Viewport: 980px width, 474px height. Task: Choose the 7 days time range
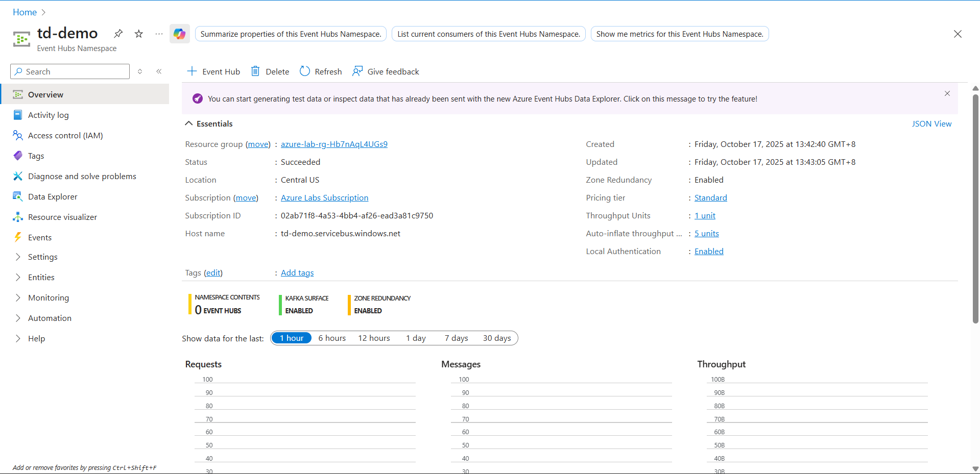point(456,338)
